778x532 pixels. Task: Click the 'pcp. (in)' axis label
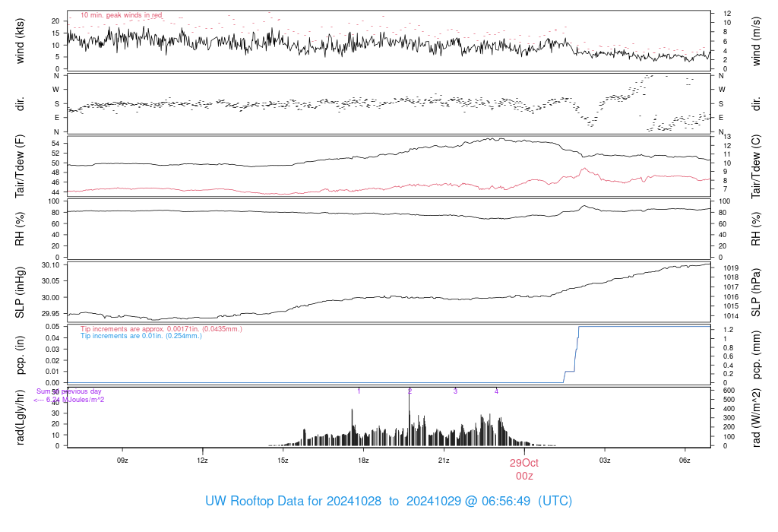tap(20, 355)
